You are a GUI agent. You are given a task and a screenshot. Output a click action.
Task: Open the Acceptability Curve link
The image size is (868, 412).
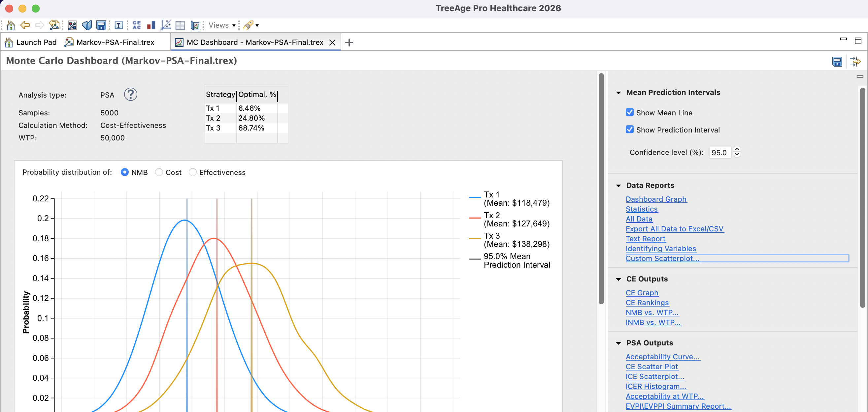tap(662, 357)
